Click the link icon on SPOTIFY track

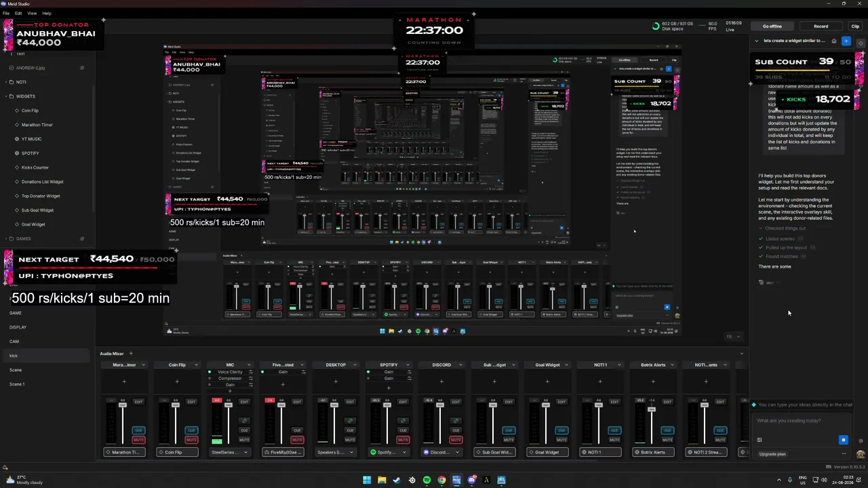[x=403, y=421]
